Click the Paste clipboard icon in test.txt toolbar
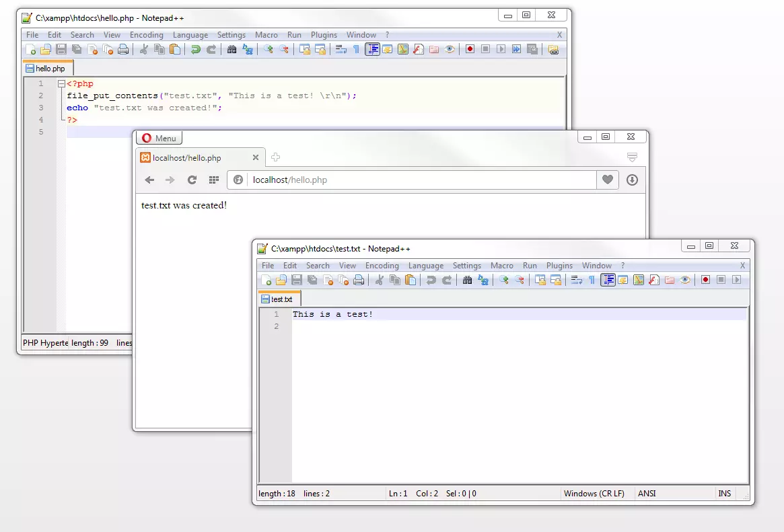The image size is (784, 532). (x=411, y=280)
